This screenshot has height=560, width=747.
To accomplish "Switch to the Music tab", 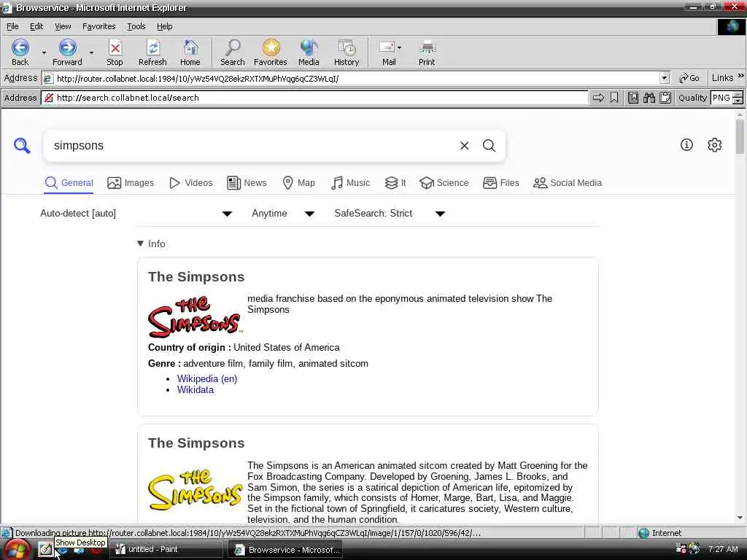I will point(350,183).
